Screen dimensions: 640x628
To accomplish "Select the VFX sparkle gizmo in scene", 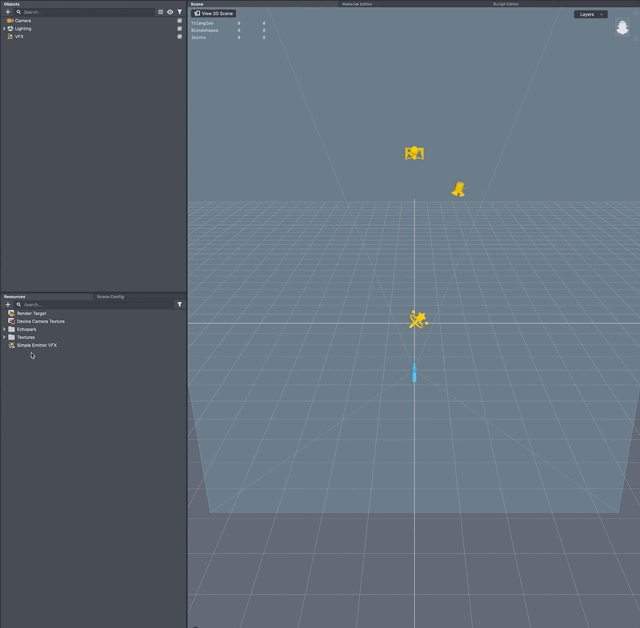I will click(418, 319).
